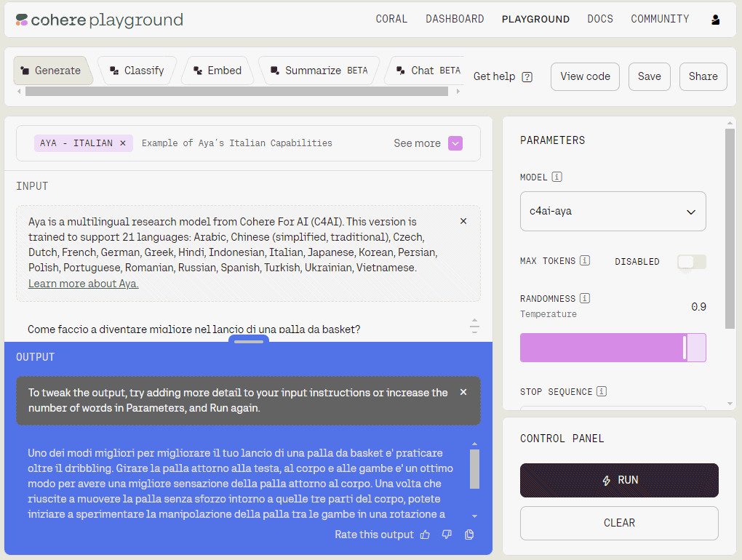The height and width of the screenshot is (560, 742).
Task: Go to the DASHBOARD page
Action: [x=455, y=19]
